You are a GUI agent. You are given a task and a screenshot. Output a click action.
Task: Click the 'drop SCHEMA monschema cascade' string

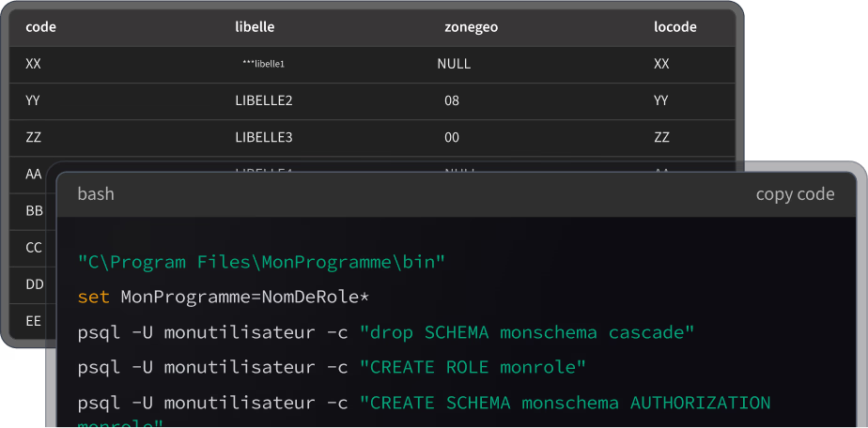pos(526,332)
